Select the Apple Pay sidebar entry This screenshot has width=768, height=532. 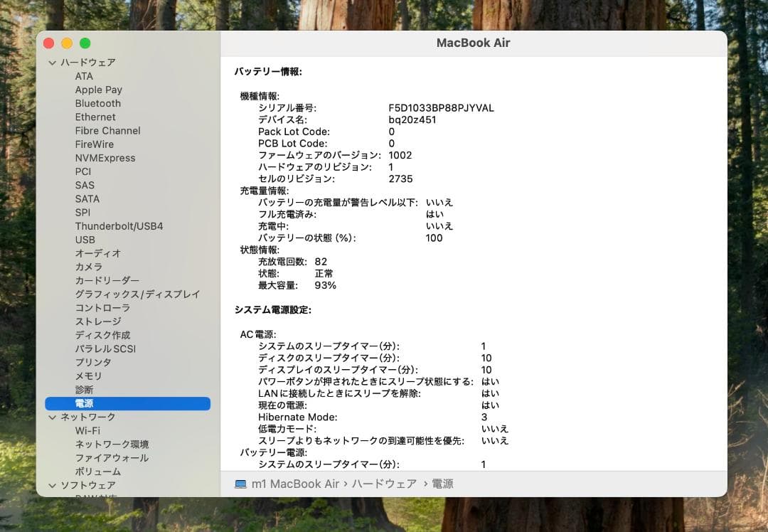98,90
